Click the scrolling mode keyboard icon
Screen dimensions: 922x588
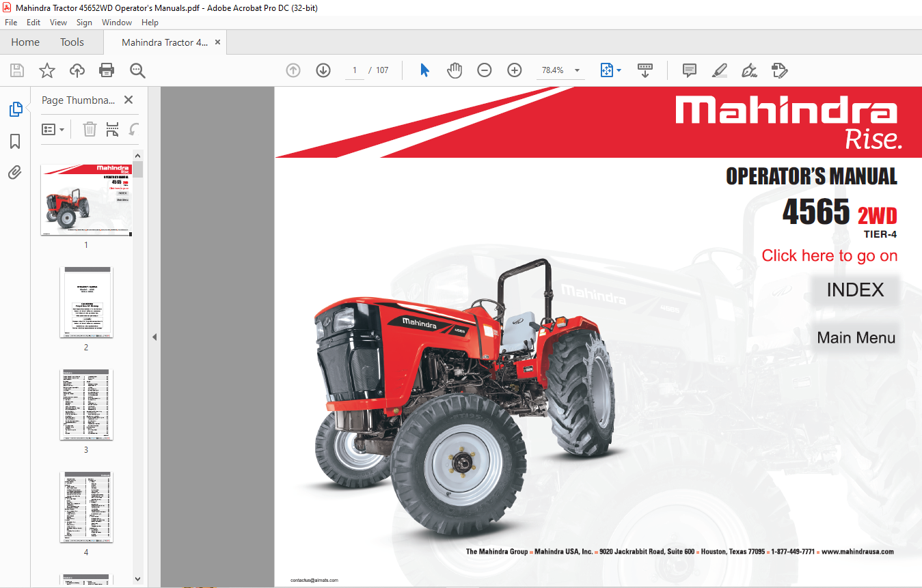click(645, 70)
